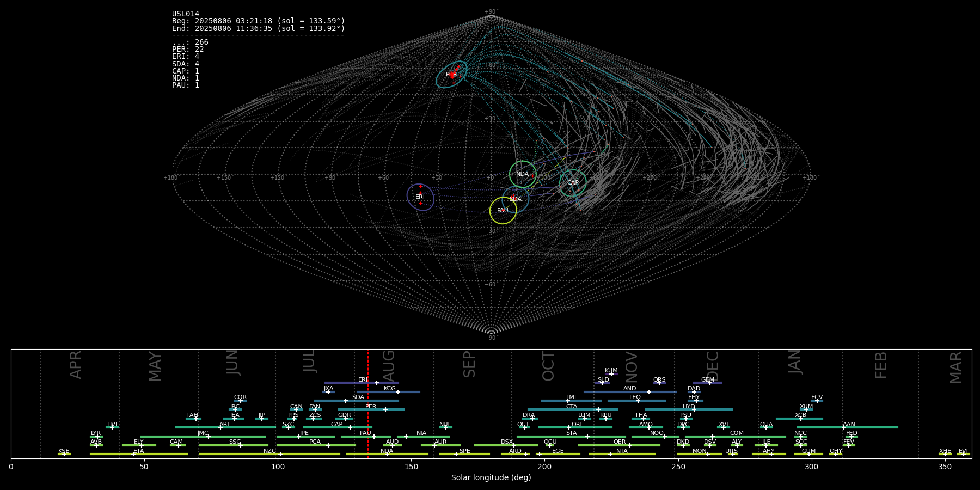Click the ORI shower label in timeline
This screenshot has height=490, width=980.
(x=577, y=425)
